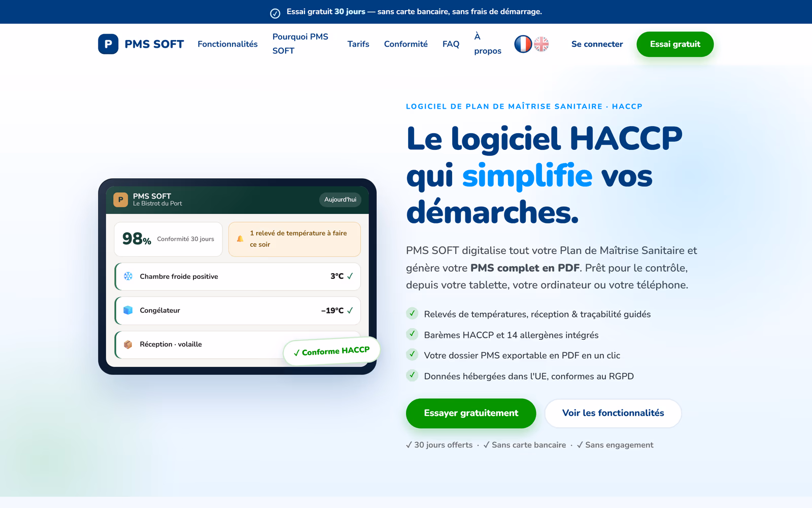Image resolution: width=812 pixels, height=508 pixels.
Task: Click the Essai gratuit header button
Action: (675, 44)
